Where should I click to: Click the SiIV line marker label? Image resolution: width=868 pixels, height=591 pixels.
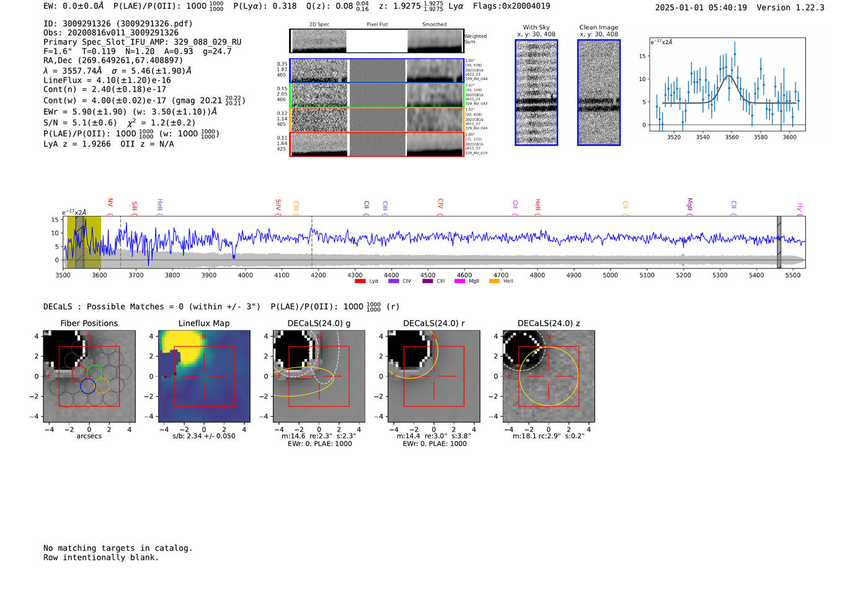(x=278, y=207)
